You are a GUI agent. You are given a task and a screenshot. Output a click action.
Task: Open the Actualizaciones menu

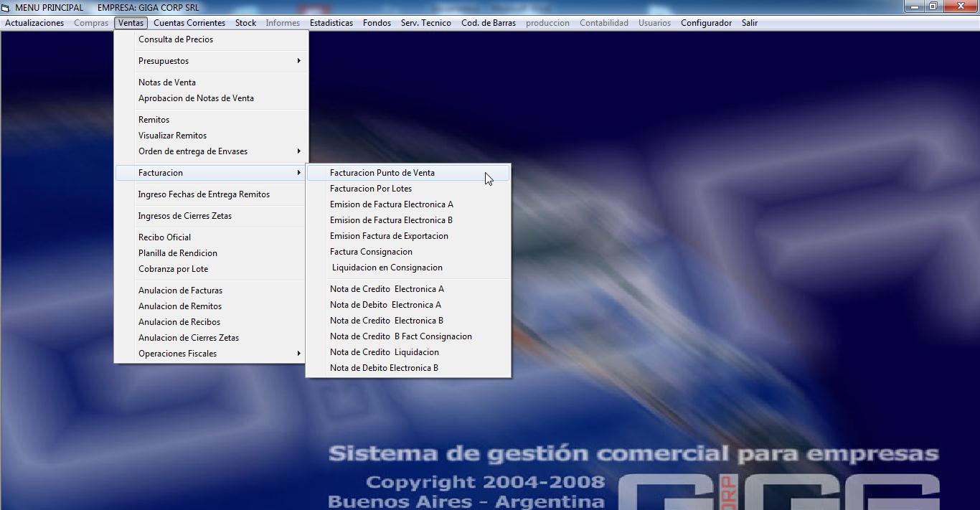34,23
